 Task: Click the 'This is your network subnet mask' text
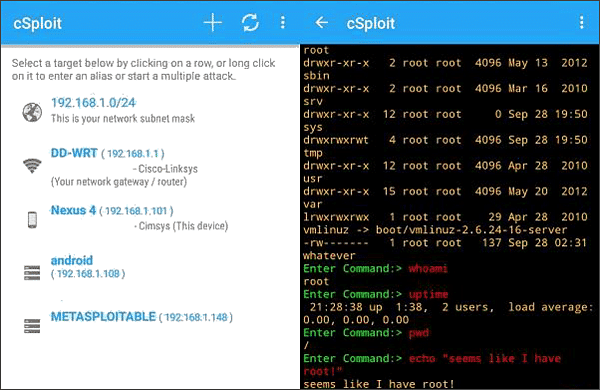(123, 119)
